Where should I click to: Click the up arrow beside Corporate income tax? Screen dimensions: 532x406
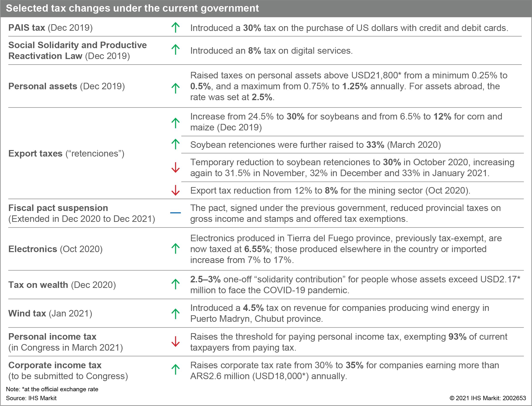coord(175,369)
